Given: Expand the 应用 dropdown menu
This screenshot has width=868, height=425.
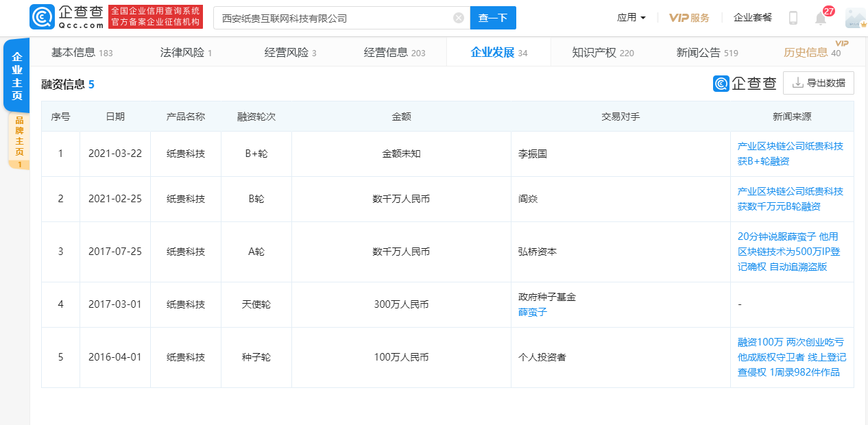Looking at the screenshot, I should click(x=631, y=18).
